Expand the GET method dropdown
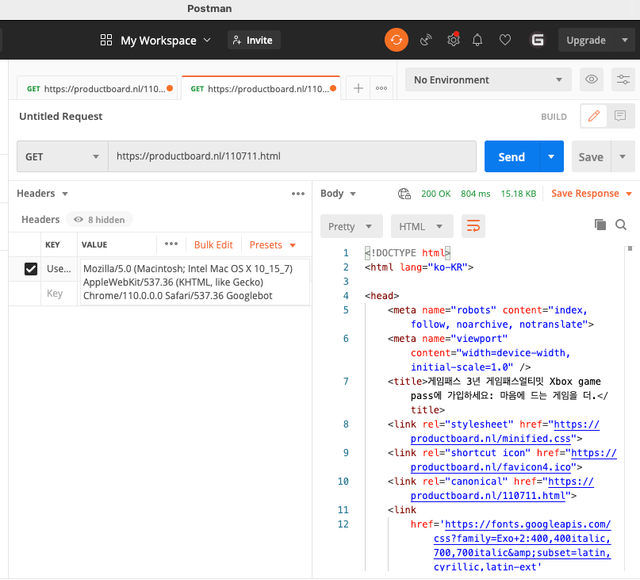 (62, 157)
